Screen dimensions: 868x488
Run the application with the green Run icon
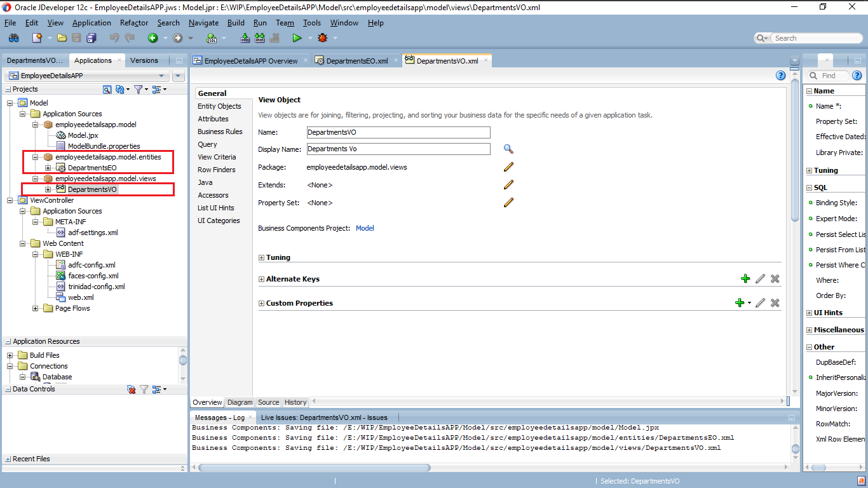[x=297, y=37]
